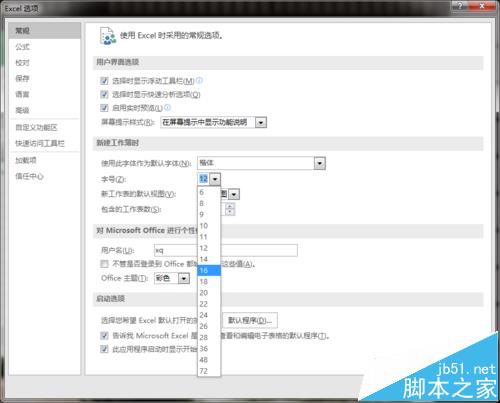Screen dimensions: 500x403
Task: Select the 常规 category in the sidebar
Action: [45, 31]
